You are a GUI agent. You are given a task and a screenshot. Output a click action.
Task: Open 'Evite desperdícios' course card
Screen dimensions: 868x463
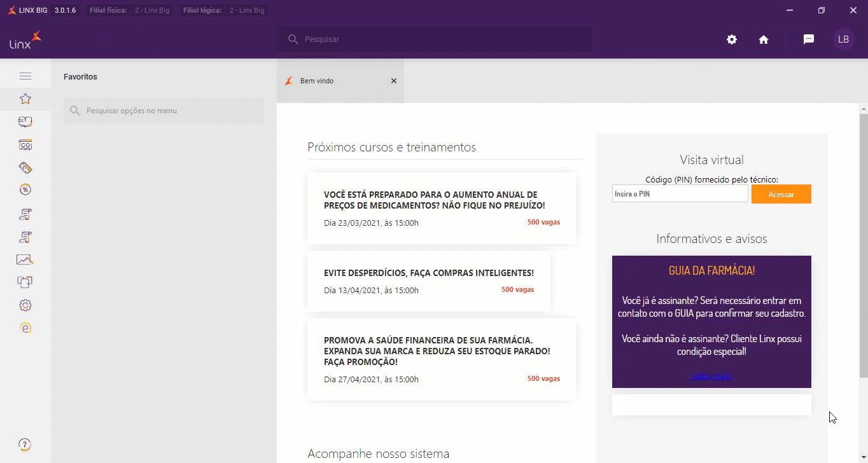[x=429, y=281]
